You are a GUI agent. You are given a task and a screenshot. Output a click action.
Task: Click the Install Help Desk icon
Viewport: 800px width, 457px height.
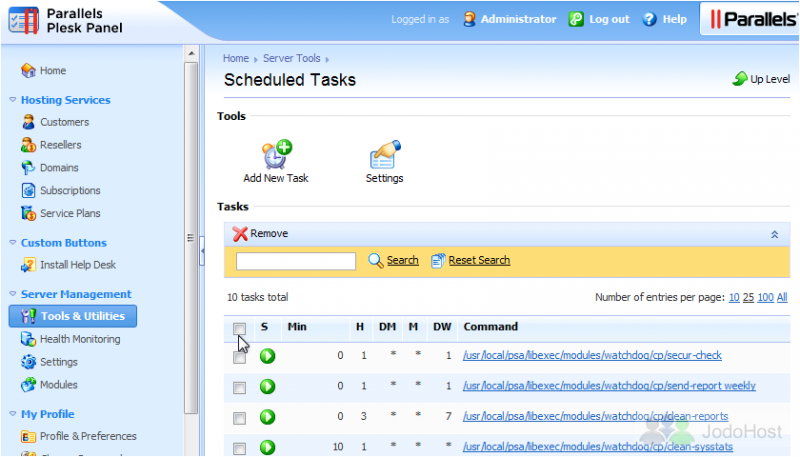pos(28,265)
